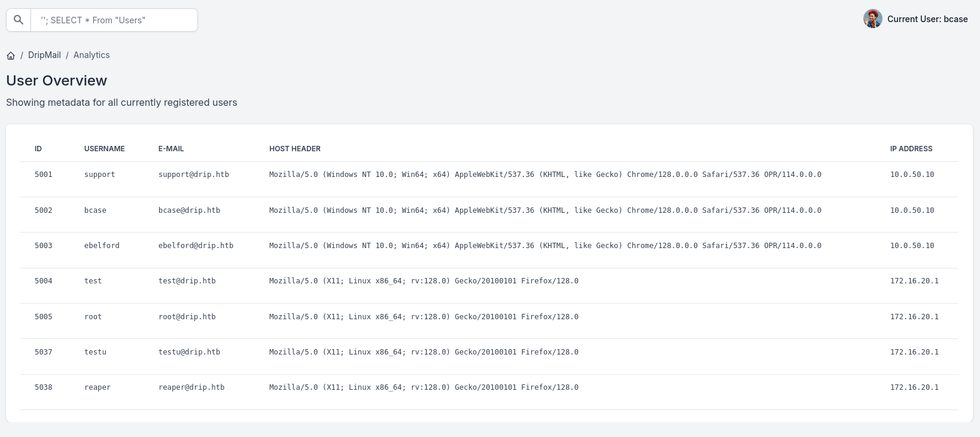Open the DripMail breadcrumb link

pos(44,55)
